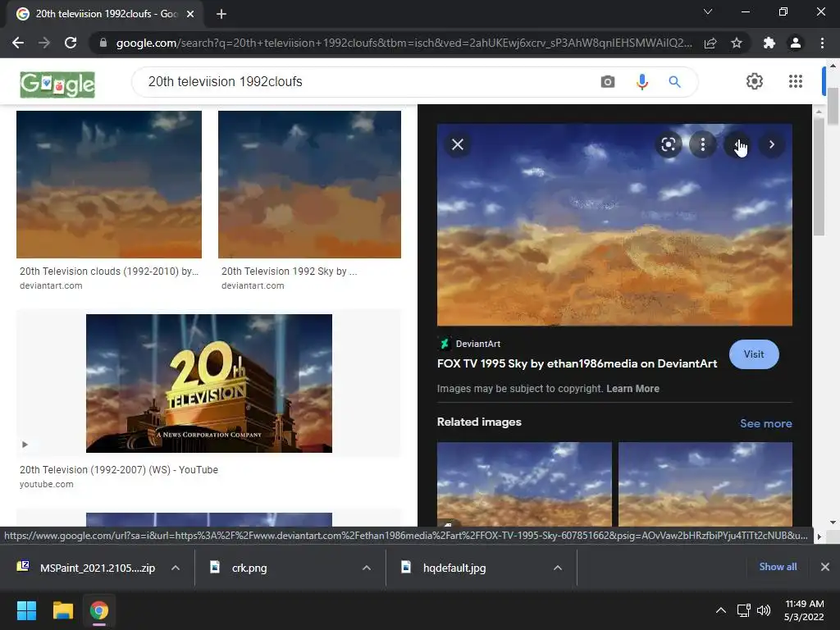
Task: Open the Chrome three-dot menu
Action: pyautogui.click(x=822, y=43)
